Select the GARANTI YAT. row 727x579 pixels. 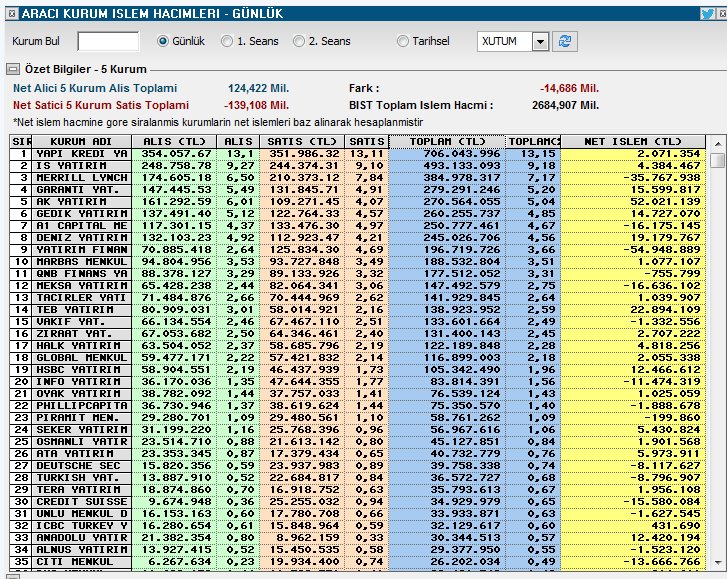click(x=357, y=190)
